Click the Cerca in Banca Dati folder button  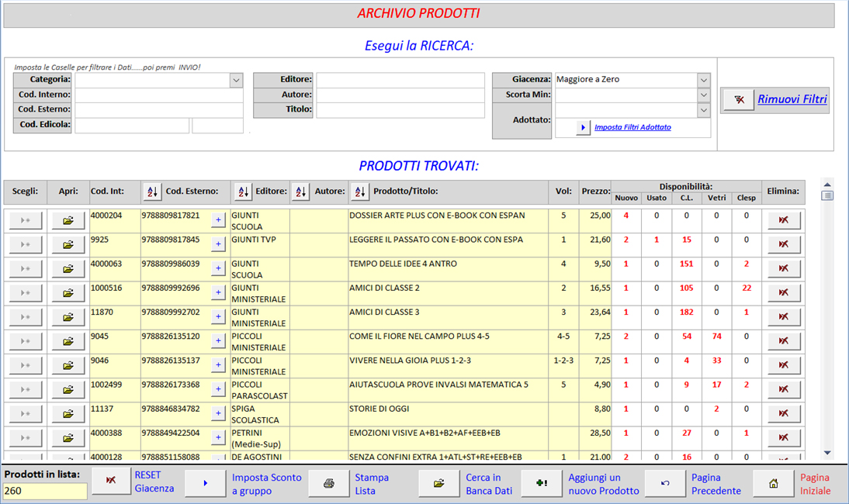pyautogui.click(x=438, y=483)
